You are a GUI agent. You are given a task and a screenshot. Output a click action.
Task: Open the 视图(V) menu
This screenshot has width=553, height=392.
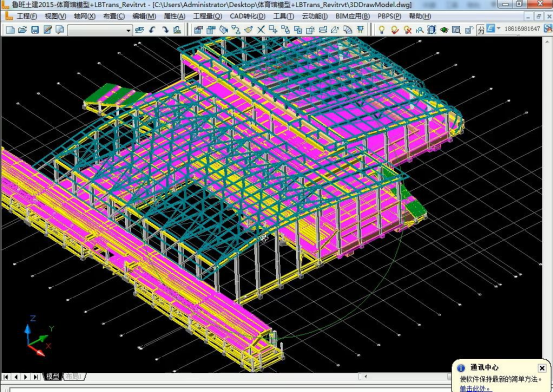click(55, 16)
